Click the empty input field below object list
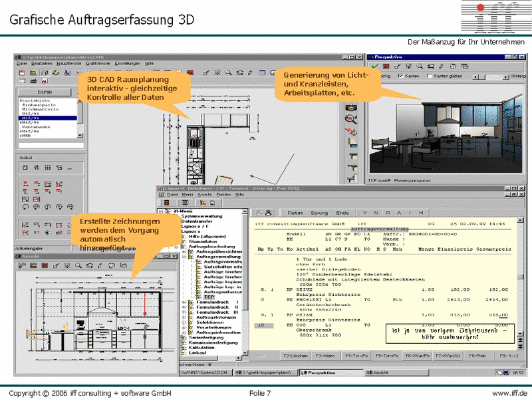532x399 pixels. [51, 145]
